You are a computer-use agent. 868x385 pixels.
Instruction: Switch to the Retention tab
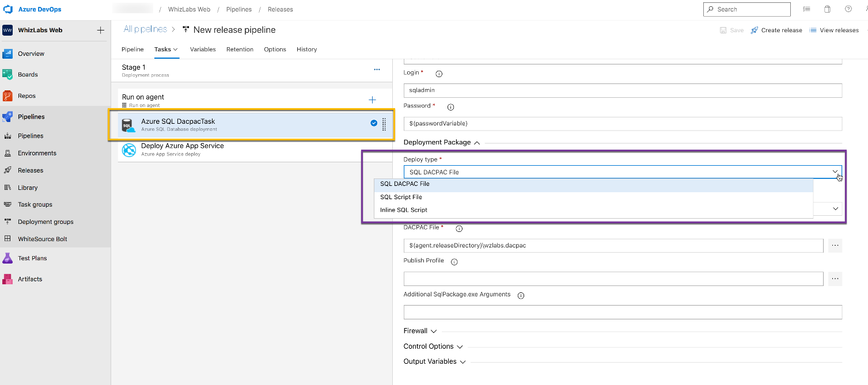240,49
